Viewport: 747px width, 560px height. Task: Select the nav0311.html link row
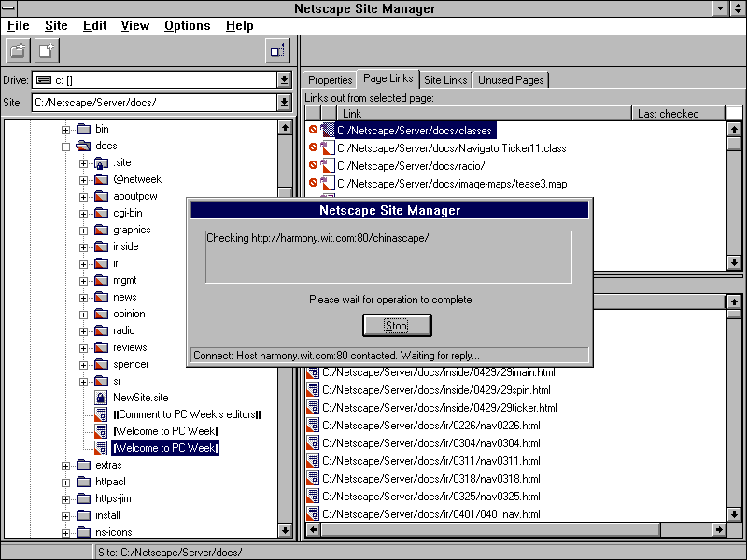tap(431, 461)
